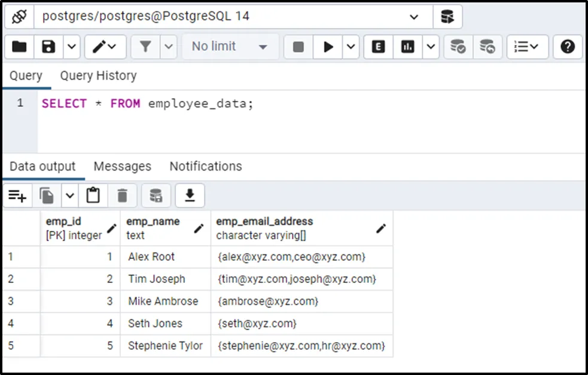
Task: Open the No limit rows dropdown
Action: pos(230,47)
